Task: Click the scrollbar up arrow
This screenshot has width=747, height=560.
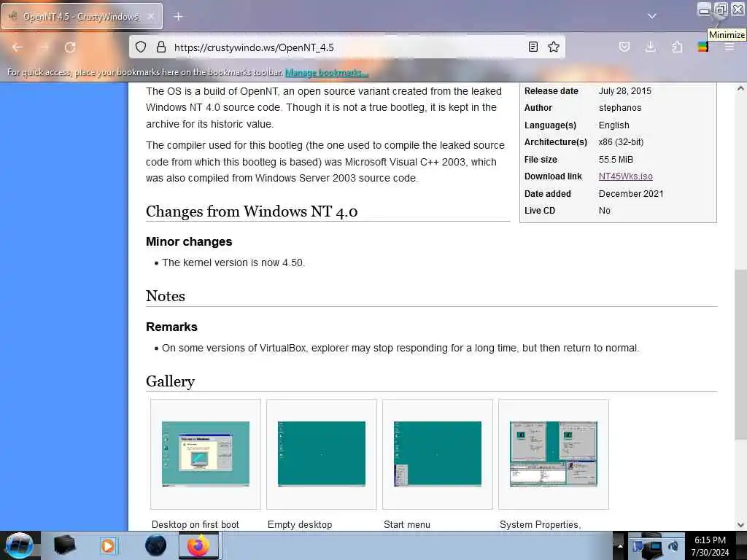Action: (740, 88)
